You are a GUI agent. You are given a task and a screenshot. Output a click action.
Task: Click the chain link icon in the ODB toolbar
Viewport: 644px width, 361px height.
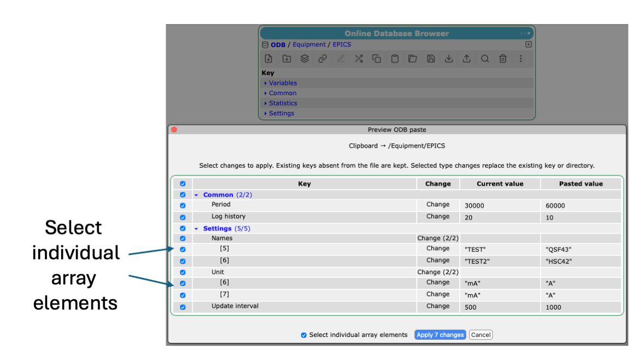(x=323, y=59)
